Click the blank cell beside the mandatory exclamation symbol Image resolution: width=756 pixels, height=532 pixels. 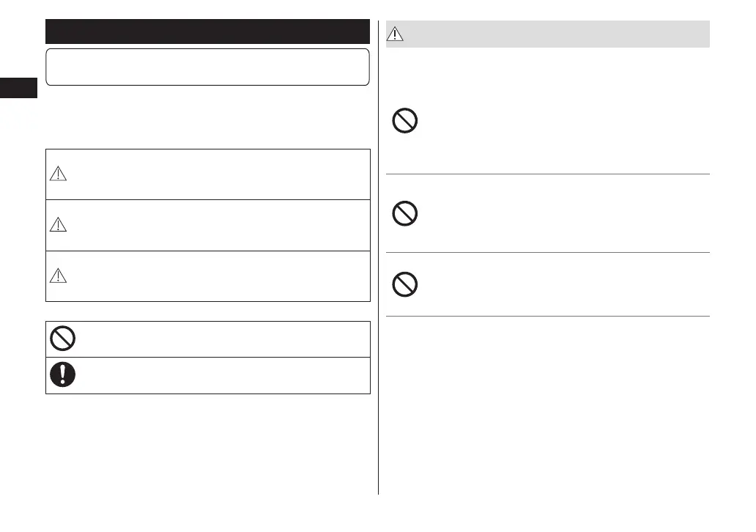220,375
